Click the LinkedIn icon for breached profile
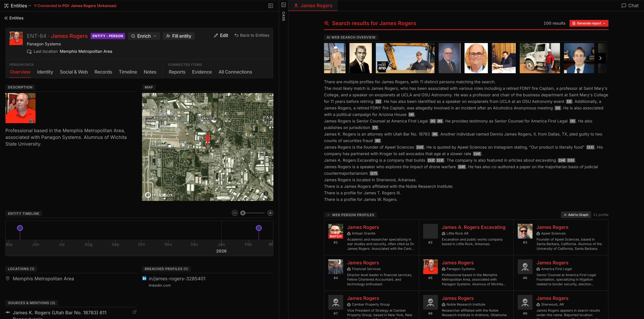The width and height of the screenshot is (644, 319). tap(144, 278)
